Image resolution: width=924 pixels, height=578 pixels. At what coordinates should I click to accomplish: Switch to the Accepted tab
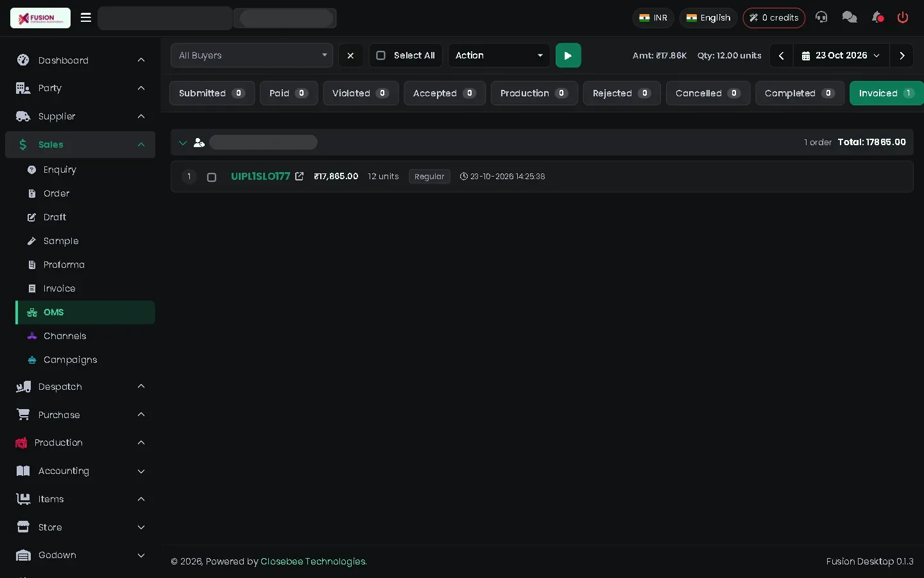[x=444, y=93]
